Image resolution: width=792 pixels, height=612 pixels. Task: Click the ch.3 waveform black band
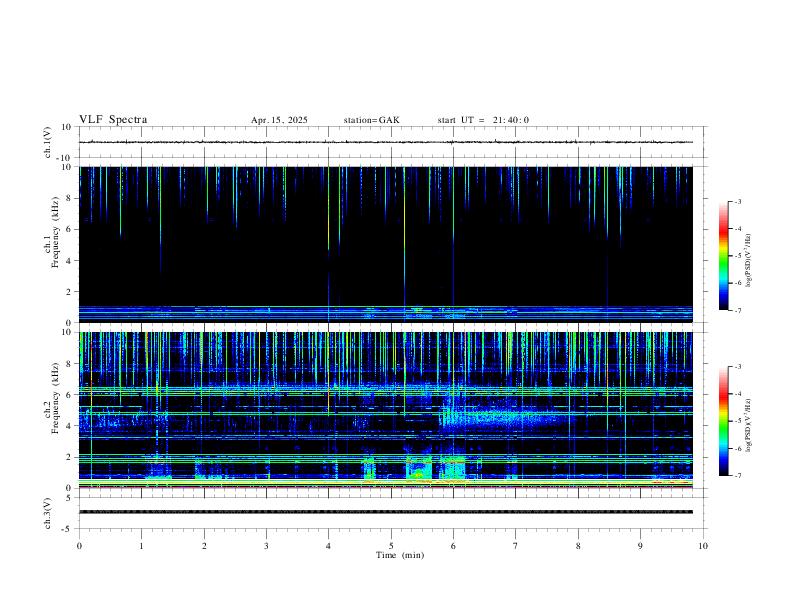point(386,512)
